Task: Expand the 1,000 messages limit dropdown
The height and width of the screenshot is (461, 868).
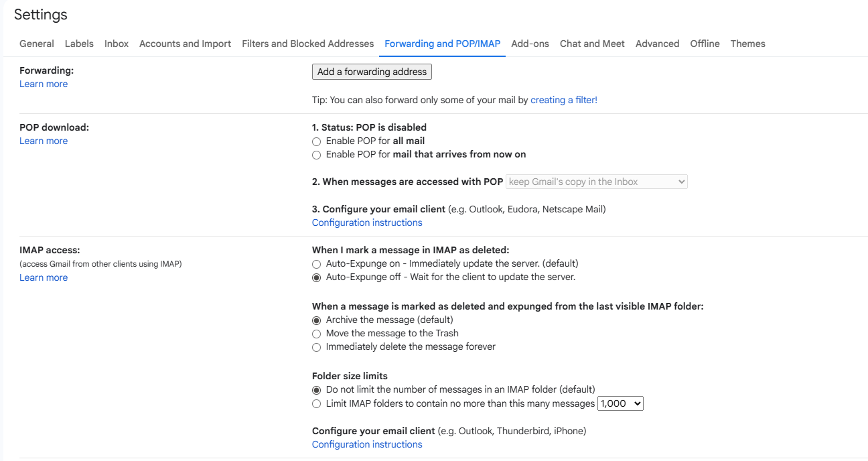Action: tap(620, 403)
